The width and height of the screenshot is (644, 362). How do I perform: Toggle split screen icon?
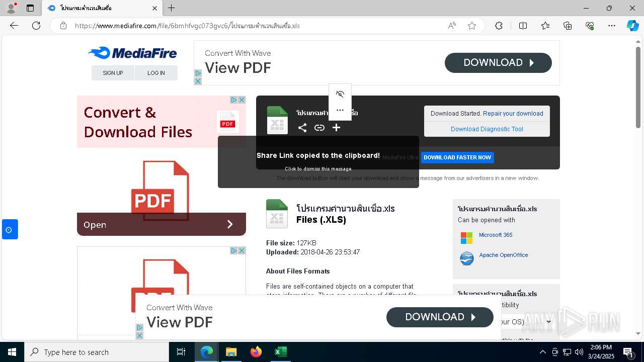tap(523, 26)
